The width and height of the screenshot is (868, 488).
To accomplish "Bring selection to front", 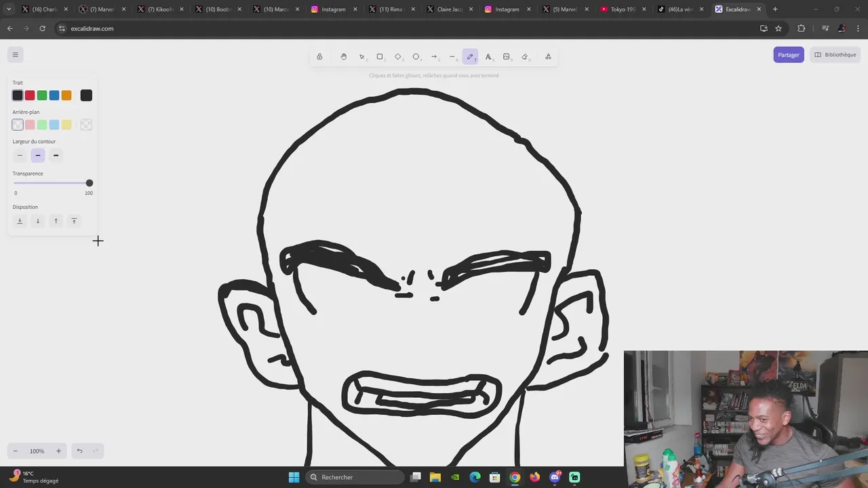I will (x=74, y=221).
